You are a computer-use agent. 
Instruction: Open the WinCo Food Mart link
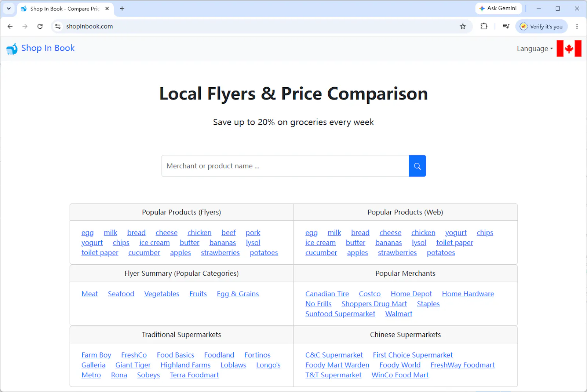coord(400,375)
